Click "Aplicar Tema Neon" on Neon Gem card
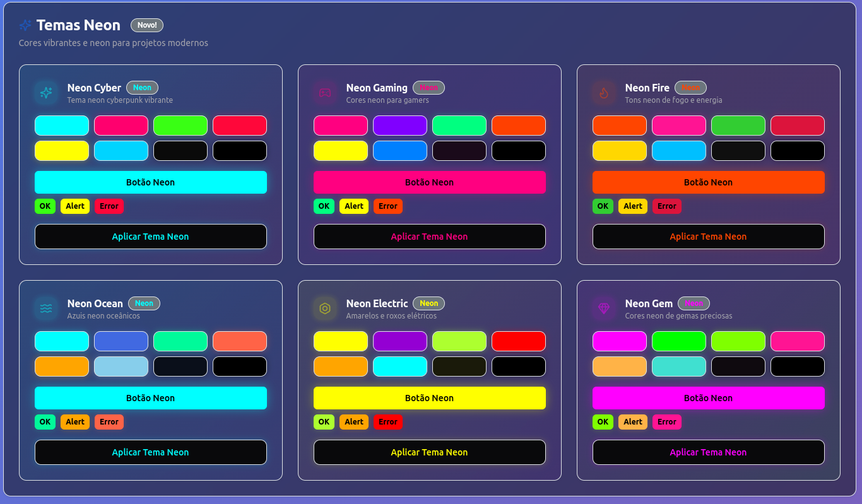 (708, 452)
